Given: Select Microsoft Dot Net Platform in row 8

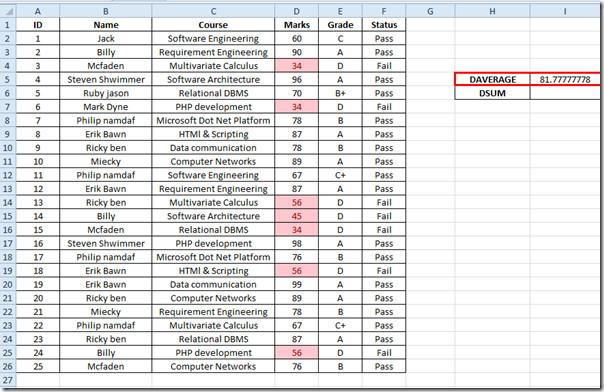Looking at the screenshot, I should click(213, 121).
